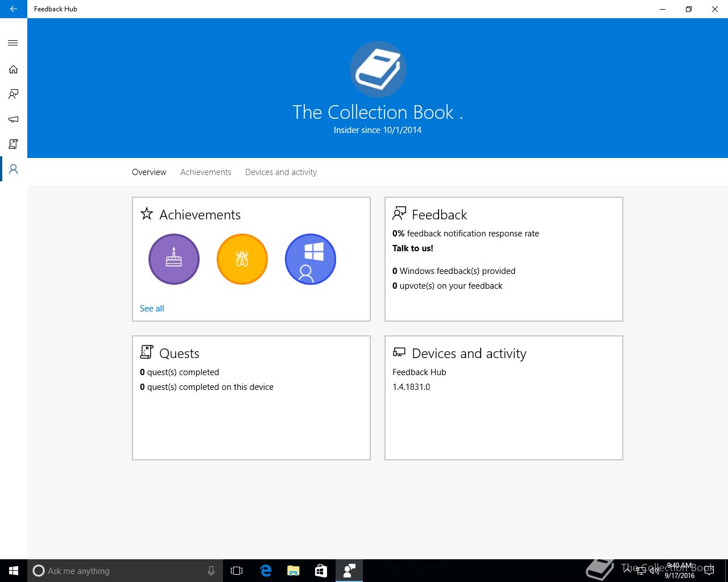Click the Collection Book profile avatar

pyautogui.click(x=378, y=69)
